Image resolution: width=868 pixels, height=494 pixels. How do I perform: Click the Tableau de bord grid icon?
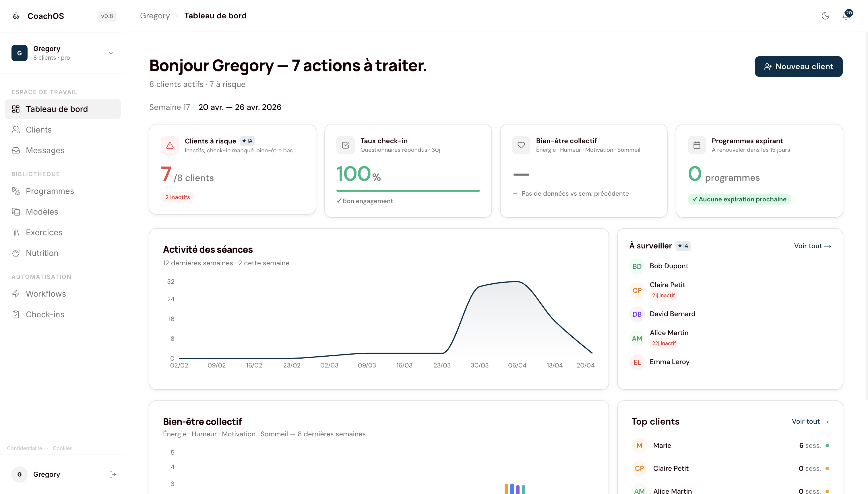[x=15, y=109]
